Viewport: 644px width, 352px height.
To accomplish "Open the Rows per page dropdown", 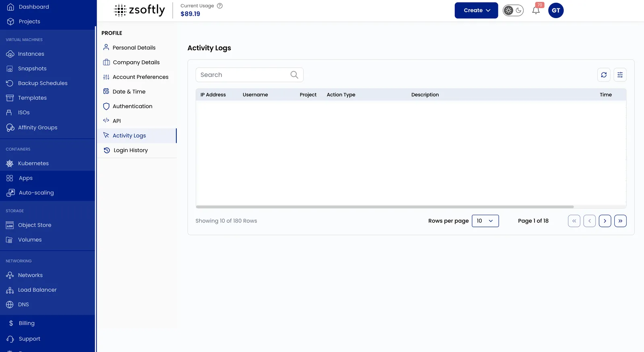I will [x=485, y=221].
